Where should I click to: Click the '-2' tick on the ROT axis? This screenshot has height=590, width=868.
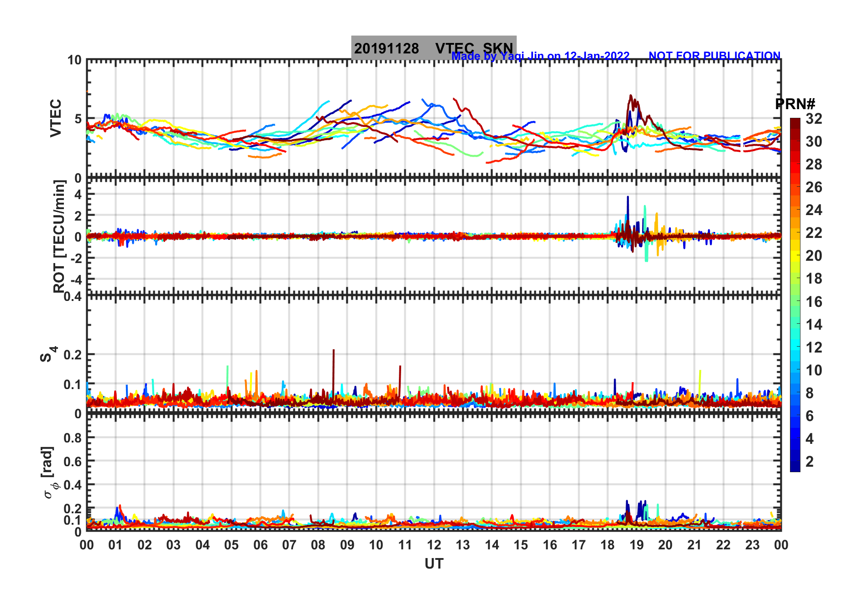click(75, 258)
